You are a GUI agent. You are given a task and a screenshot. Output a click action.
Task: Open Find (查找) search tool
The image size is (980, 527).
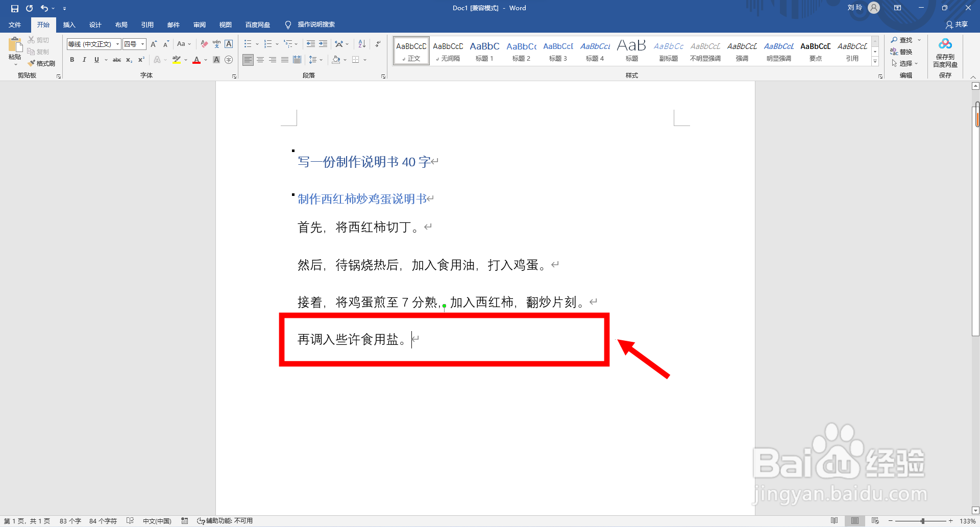pos(902,40)
